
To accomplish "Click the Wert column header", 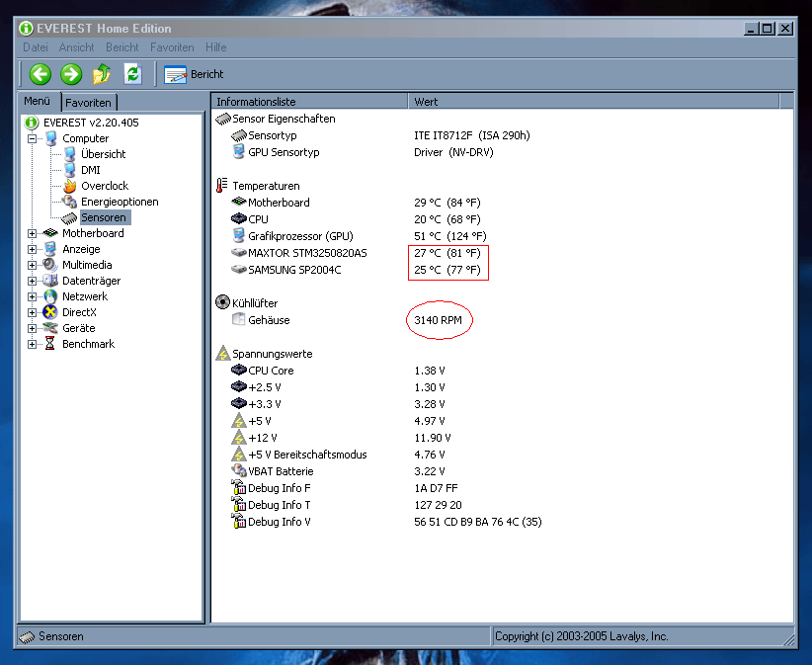I will (x=594, y=102).
